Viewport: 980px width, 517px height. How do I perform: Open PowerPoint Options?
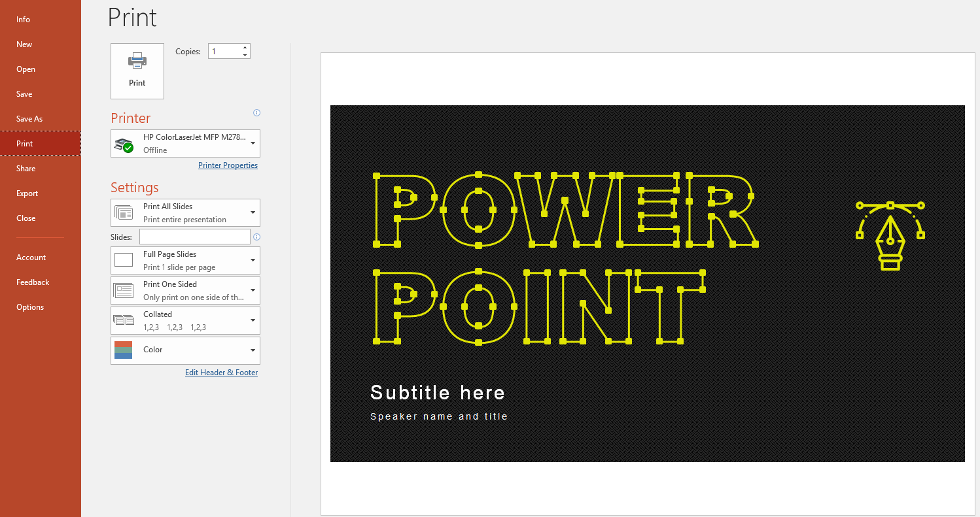click(41, 307)
